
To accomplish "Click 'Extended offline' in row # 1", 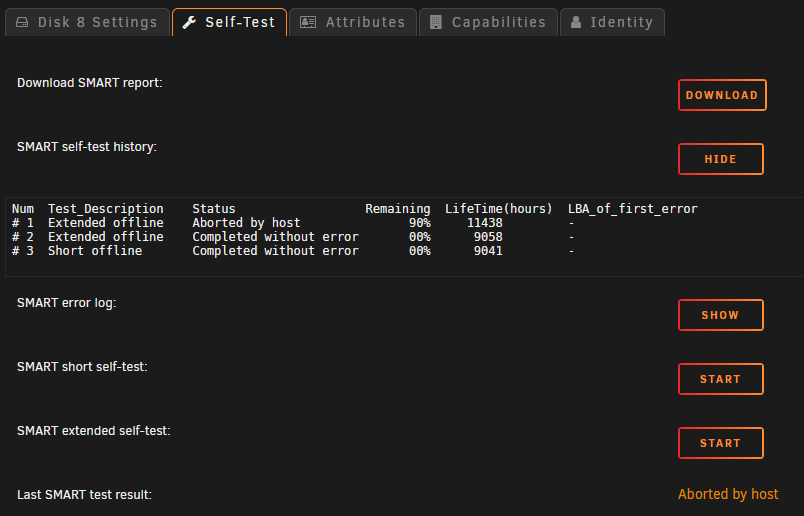I will [106, 223].
